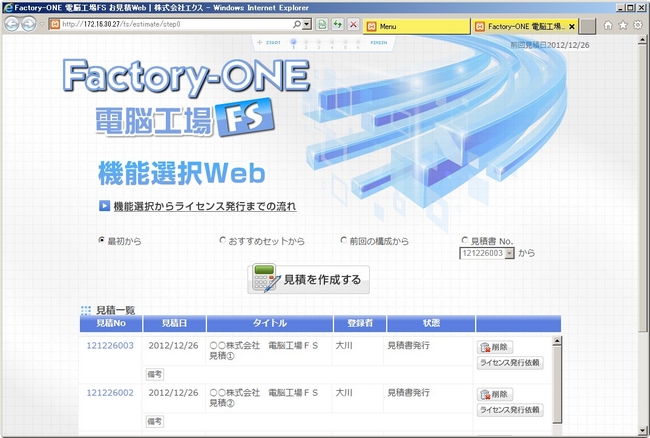Click the calculator icon on create button
The image size is (650, 438).
[266, 278]
